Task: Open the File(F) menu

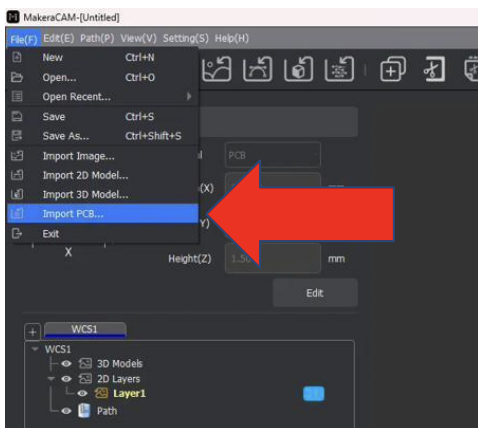Action: (x=24, y=39)
